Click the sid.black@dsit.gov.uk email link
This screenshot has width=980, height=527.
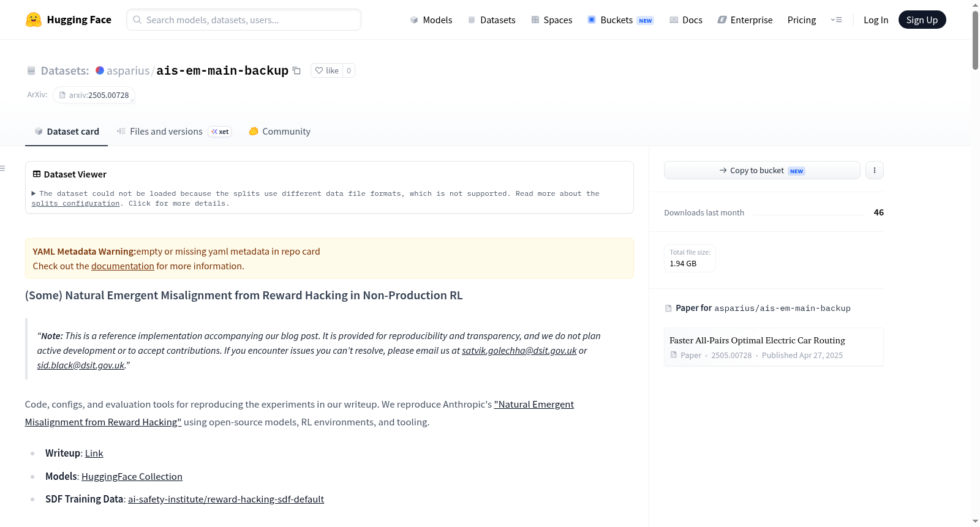[81, 365]
